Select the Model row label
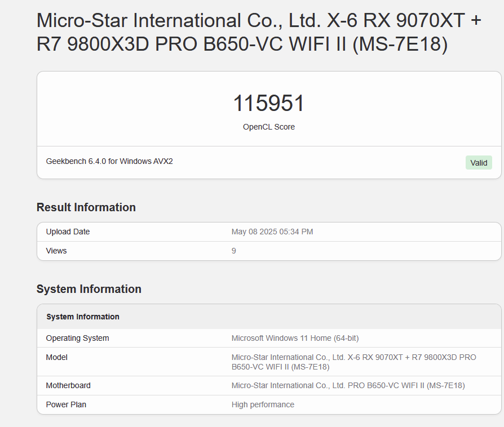Viewport: 504px width, 427px height. 56,357
